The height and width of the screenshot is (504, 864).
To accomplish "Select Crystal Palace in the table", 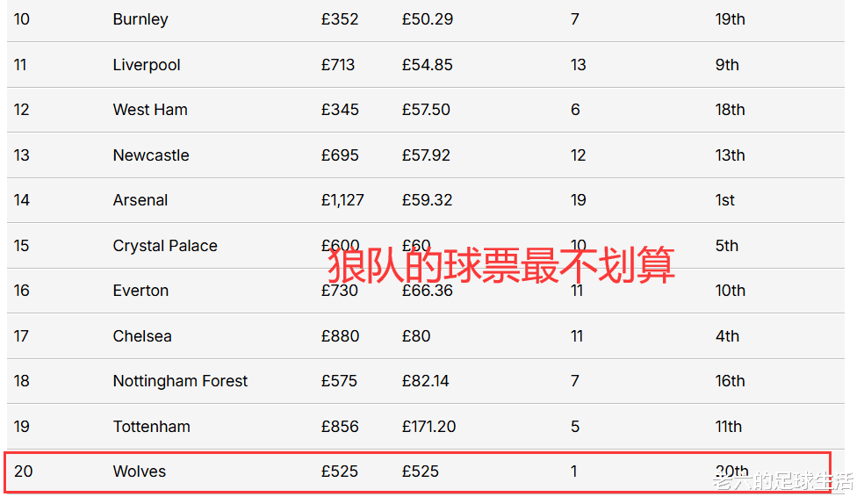I will click(x=165, y=246).
